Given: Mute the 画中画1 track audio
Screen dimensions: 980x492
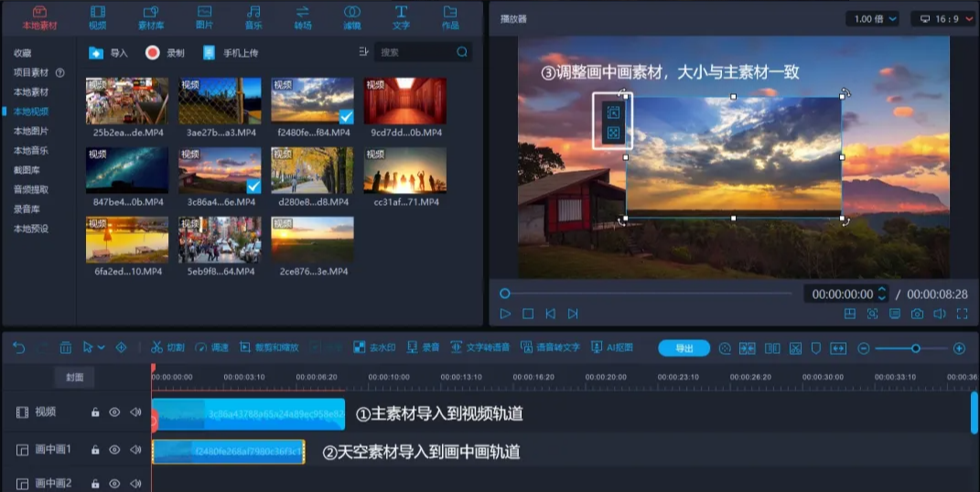Looking at the screenshot, I should [135, 450].
